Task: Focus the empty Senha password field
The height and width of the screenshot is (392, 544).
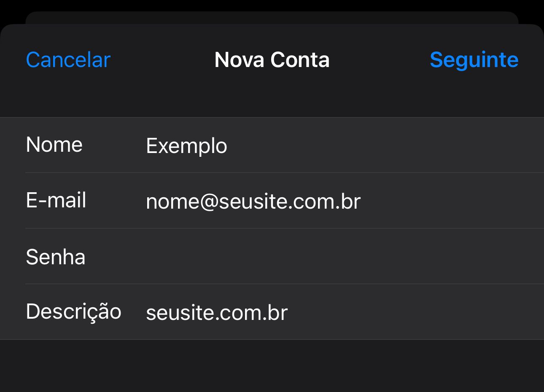Action: pyautogui.click(x=295, y=257)
